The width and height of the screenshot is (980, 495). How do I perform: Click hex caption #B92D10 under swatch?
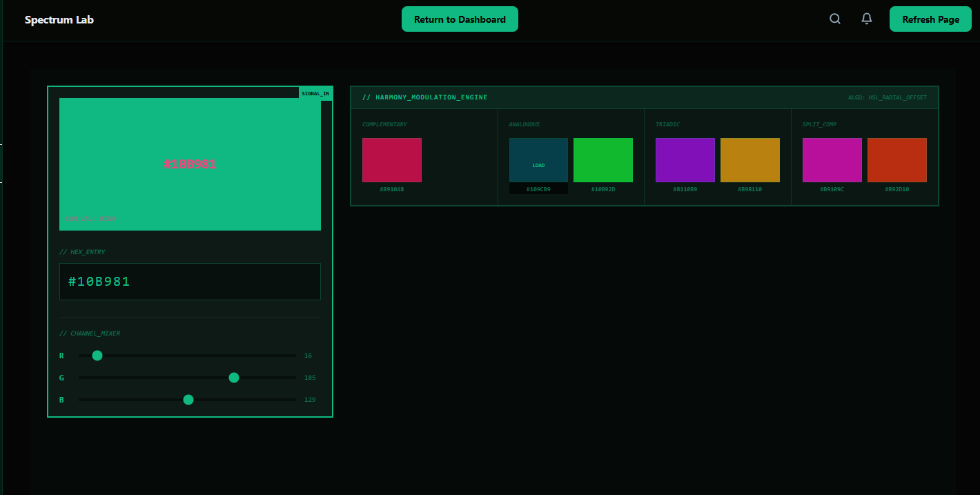(897, 189)
